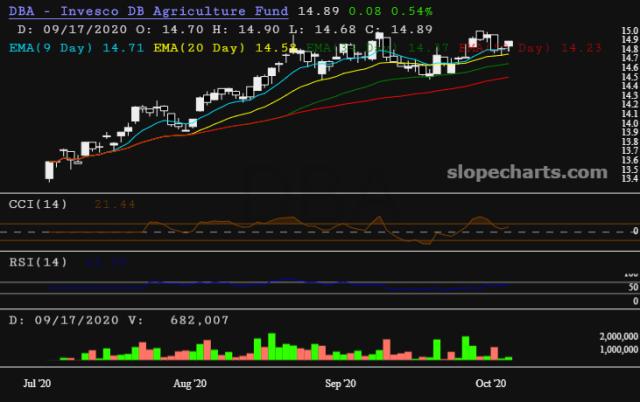Select the EMA(9 Day) legend label

coord(60,46)
